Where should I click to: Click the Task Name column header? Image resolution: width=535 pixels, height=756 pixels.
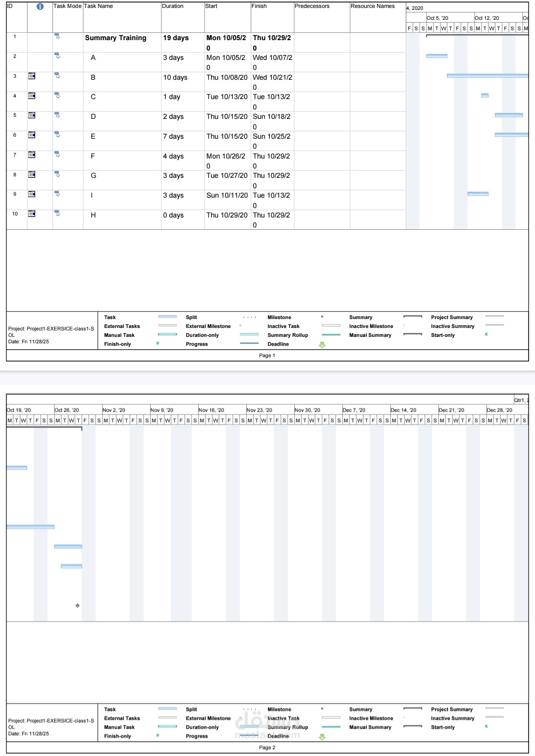pos(122,17)
